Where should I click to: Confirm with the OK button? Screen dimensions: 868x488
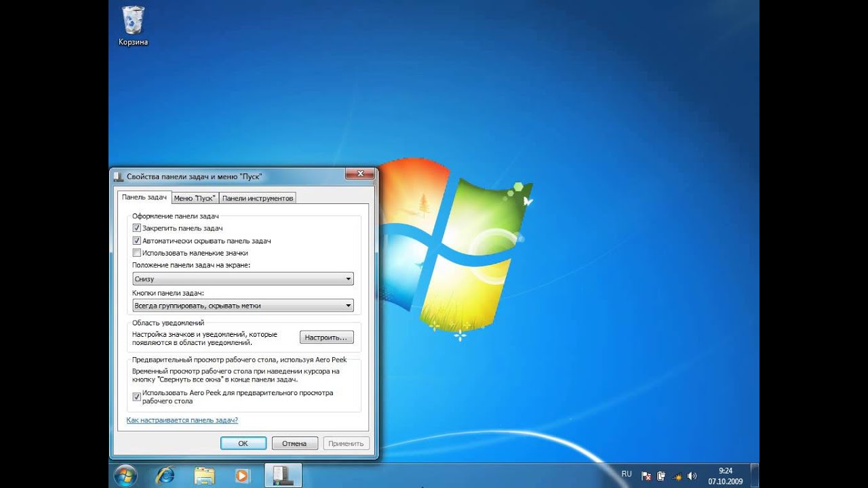(x=243, y=443)
